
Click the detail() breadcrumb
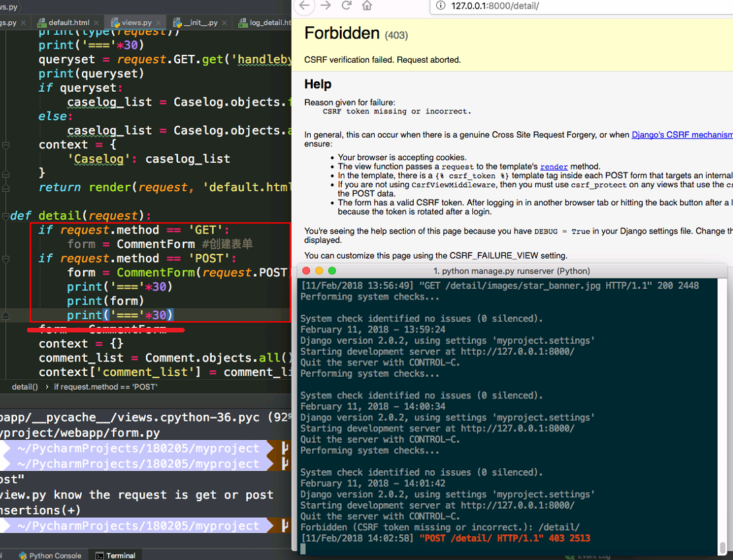[25, 387]
